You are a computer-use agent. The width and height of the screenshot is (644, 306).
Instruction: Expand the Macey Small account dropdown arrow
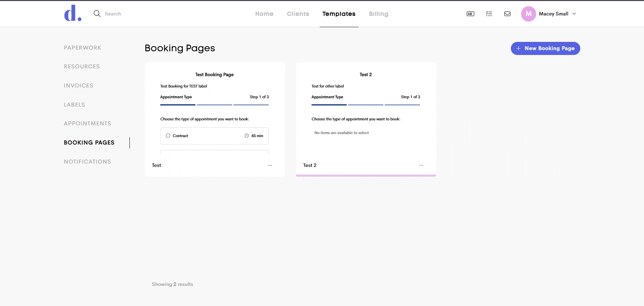click(x=574, y=14)
